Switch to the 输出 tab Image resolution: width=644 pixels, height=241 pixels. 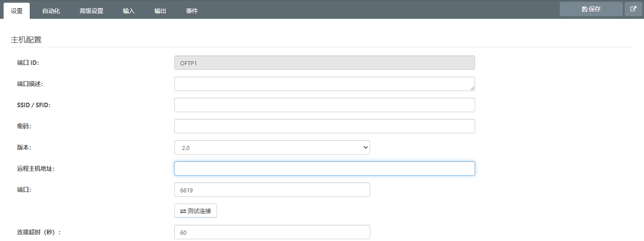pos(160,11)
